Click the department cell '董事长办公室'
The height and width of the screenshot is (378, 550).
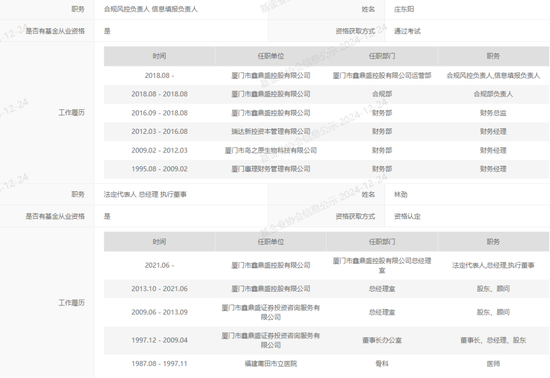click(x=382, y=340)
